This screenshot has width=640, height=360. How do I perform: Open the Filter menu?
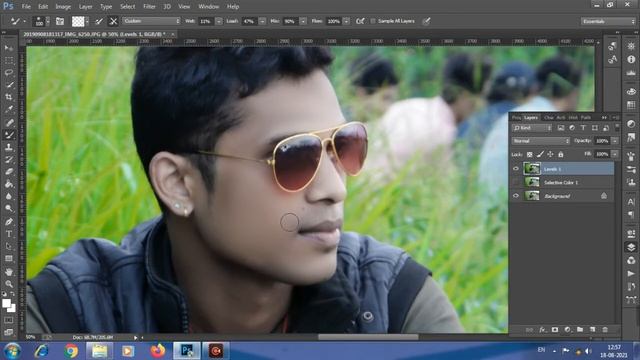(x=149, y=7)
